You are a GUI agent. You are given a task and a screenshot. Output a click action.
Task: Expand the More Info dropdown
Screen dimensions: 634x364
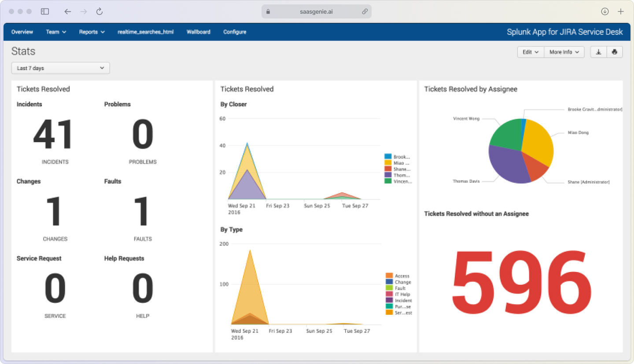pos(564,52)
